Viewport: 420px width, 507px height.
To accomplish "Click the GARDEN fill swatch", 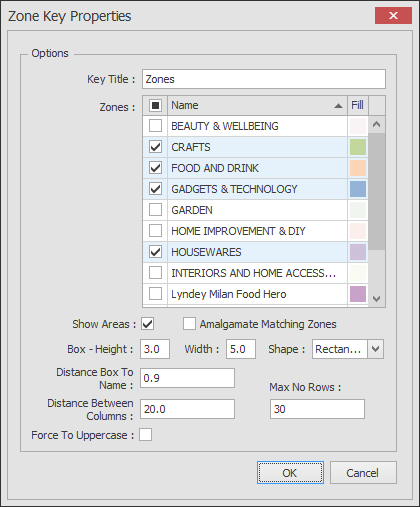I will click(358, 210).
